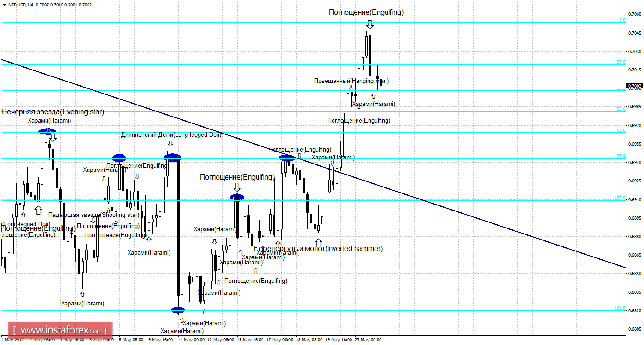Click the current price tag 0.7002
The width and height of the screenshot is (644, 345).
coord(636,86)
